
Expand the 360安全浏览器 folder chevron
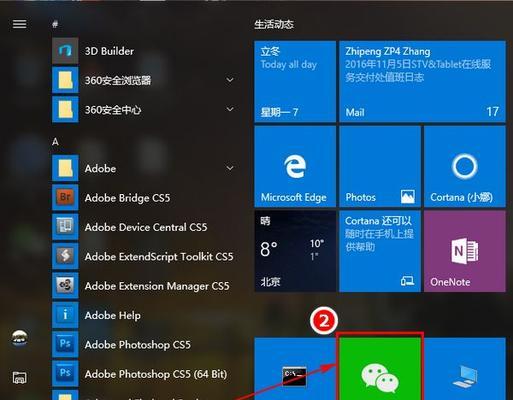click(x=230, y=80)
